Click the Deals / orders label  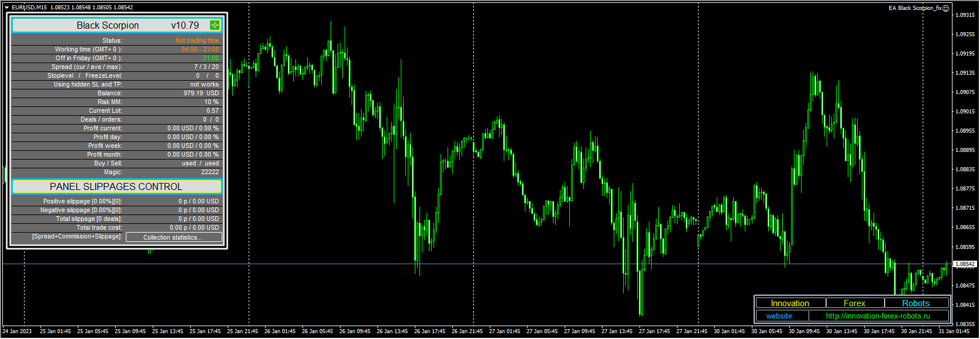coord(101,120)
